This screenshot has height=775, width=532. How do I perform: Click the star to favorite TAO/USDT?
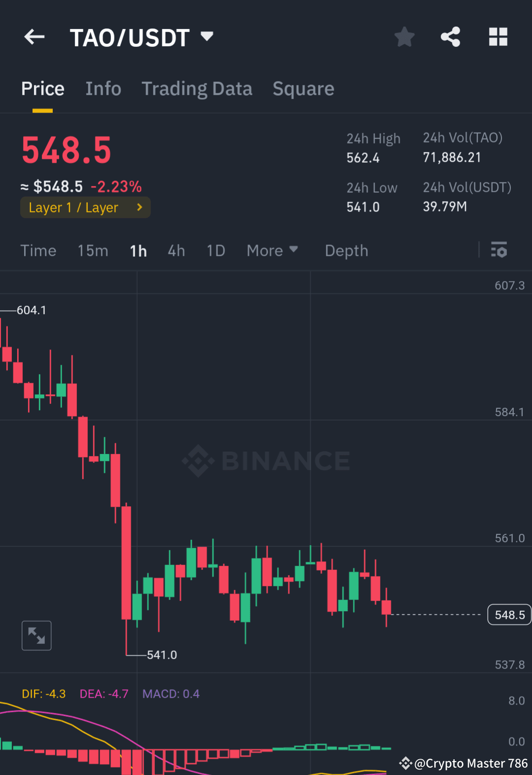[x=404, y=36]
